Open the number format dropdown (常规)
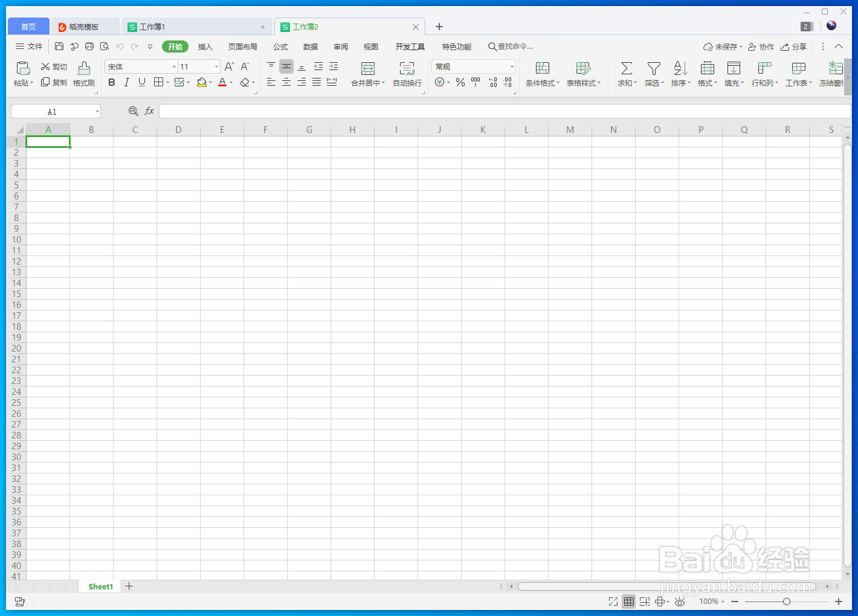 [x=512, y=66]
